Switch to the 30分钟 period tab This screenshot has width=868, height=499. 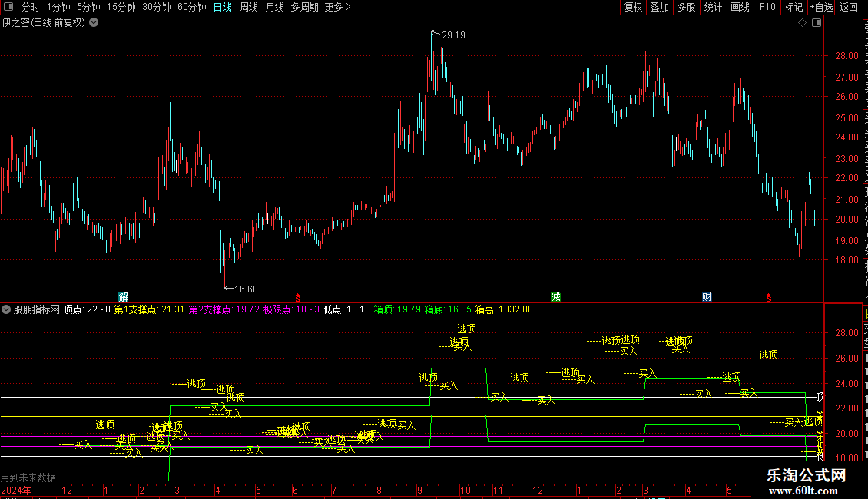(157, 7)
